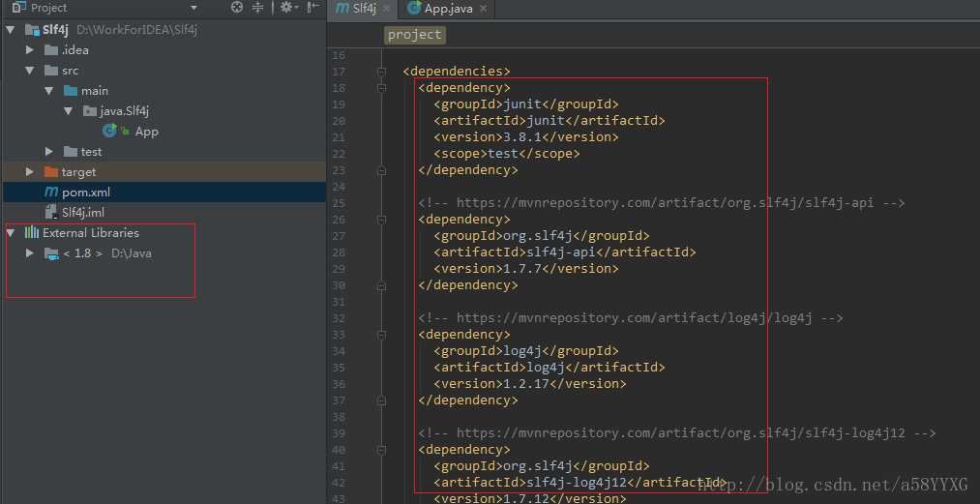Click the org.slf4j groupId on line 41
The width and height of the screenshot is (980, 504).
541,466
